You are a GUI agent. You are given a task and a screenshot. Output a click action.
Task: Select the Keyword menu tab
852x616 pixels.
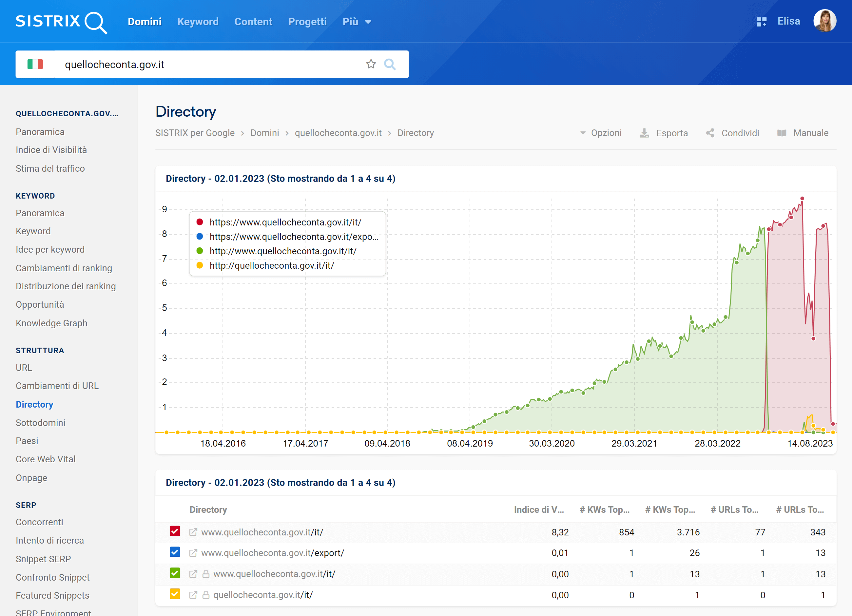click(x=199, y=21)
